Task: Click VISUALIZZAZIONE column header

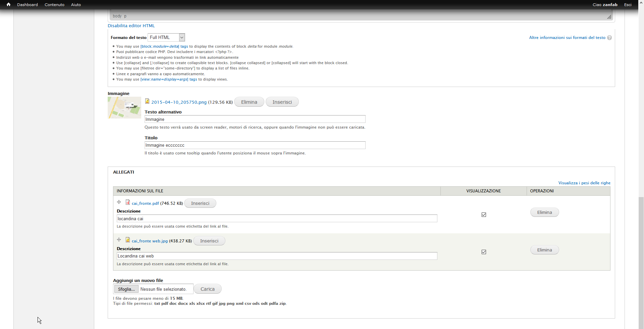Action: tap(483, 191)
